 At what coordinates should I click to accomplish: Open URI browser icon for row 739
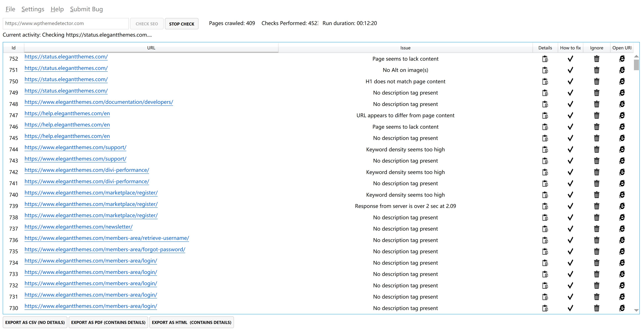point(622,206)
